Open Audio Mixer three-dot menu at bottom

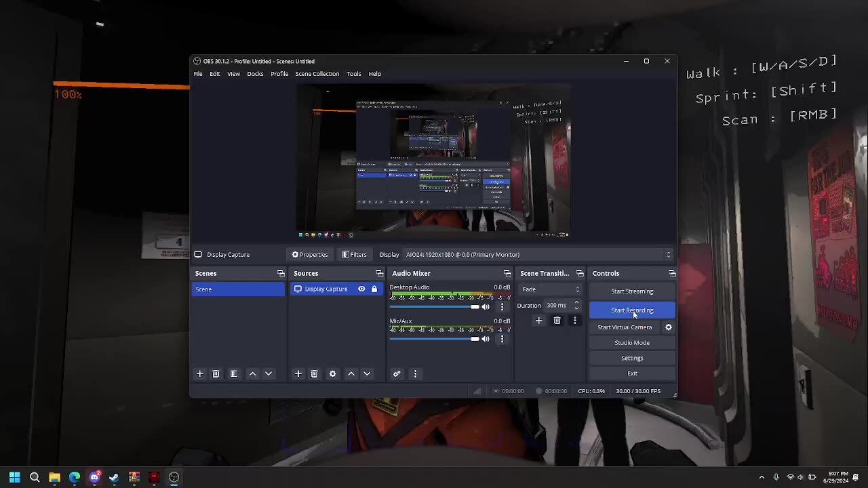[x=415, y=373]
